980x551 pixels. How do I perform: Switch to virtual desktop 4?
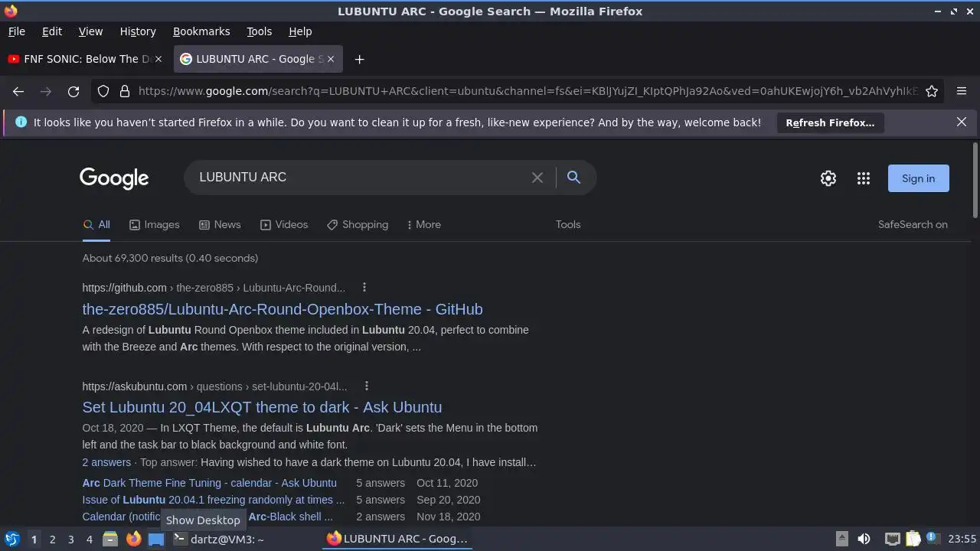(89, 539)
